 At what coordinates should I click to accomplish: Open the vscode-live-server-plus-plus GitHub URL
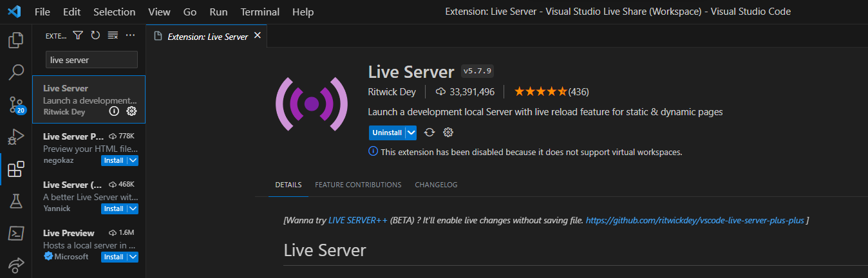(x=695, y=220)
